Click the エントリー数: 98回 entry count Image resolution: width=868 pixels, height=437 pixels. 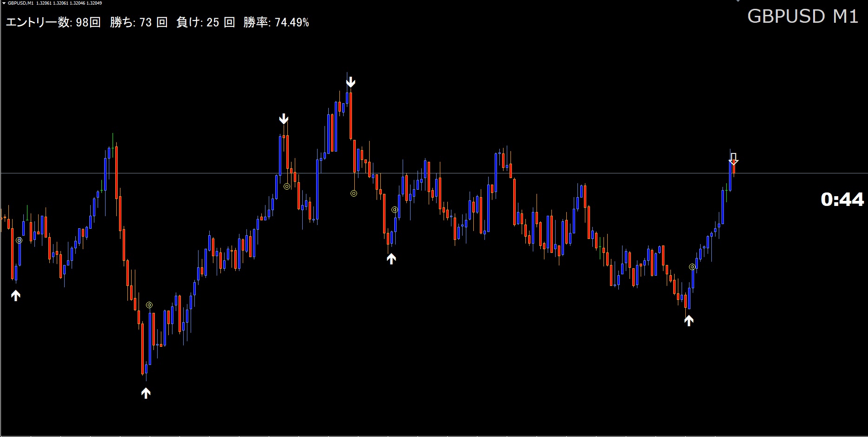pos(53,22)
